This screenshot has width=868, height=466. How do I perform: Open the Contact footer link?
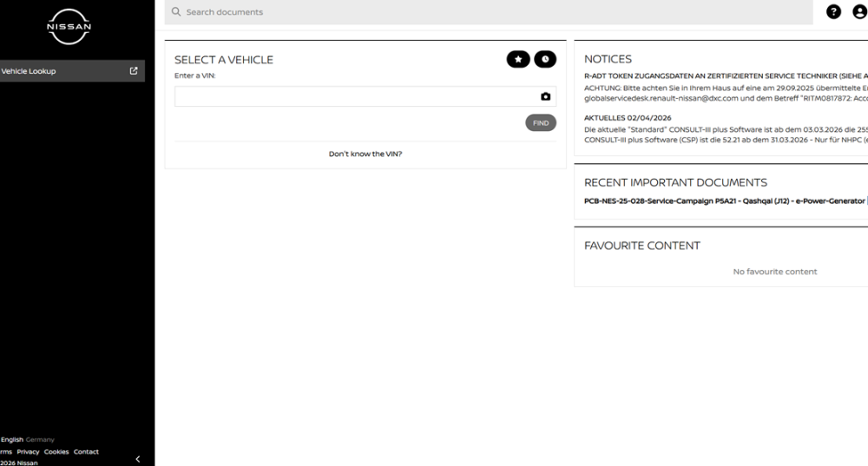pos(86,451)
